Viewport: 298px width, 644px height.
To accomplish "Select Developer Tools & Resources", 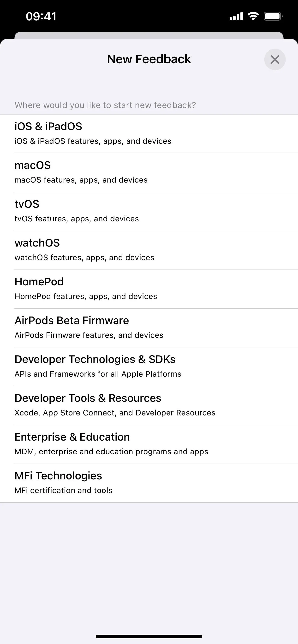I will pyautogui.click(x=149, y=406).
